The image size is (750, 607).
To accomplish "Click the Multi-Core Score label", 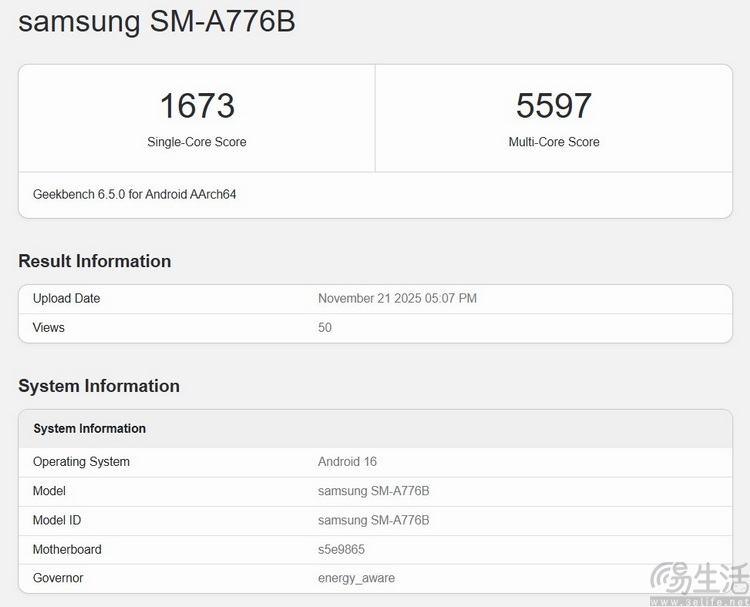I will click(x=554, y=142).
